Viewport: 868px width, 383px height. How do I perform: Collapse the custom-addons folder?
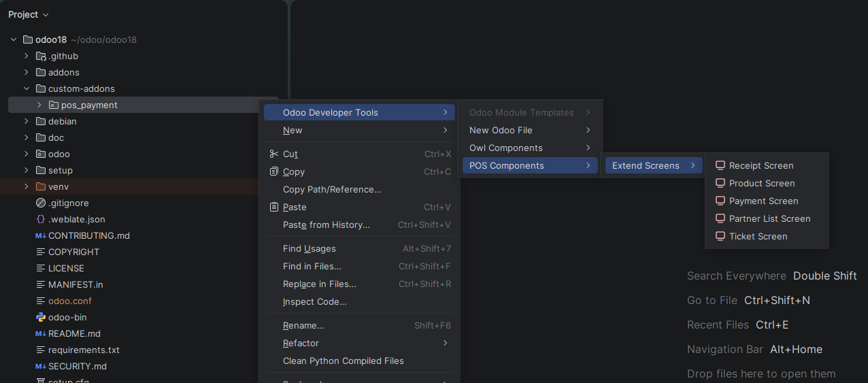(27, 88)
